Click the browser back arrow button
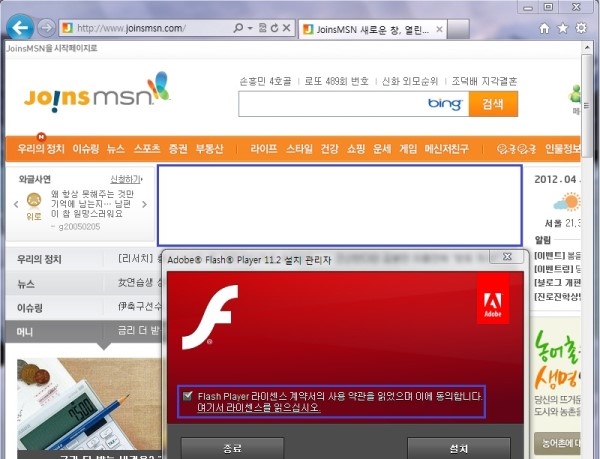 20,28
